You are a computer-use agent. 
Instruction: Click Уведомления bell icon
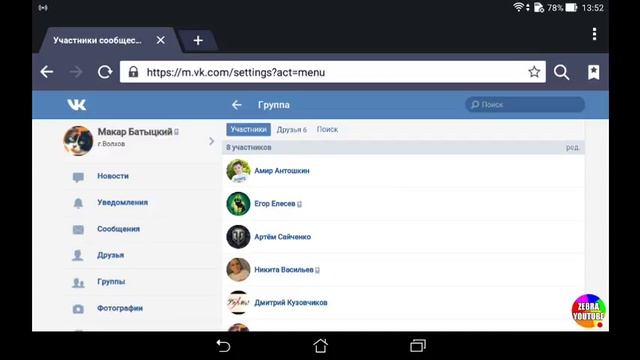(78, 203)
